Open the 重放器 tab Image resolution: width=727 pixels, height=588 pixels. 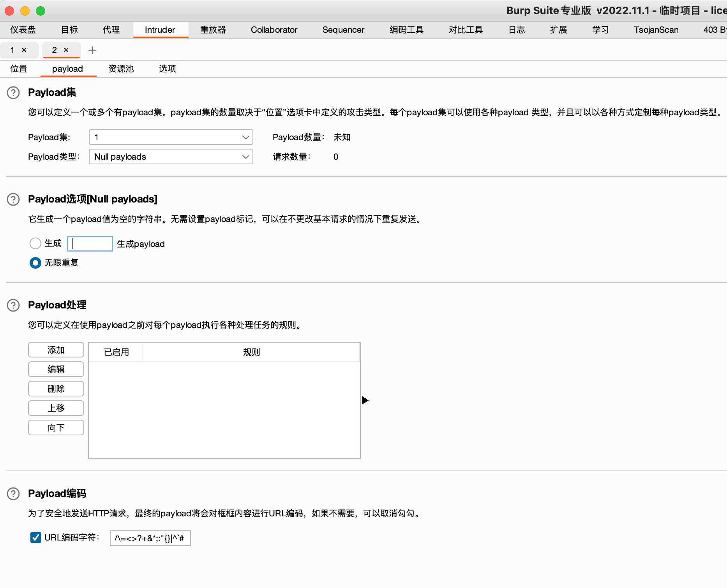click(x=213, y=30)
